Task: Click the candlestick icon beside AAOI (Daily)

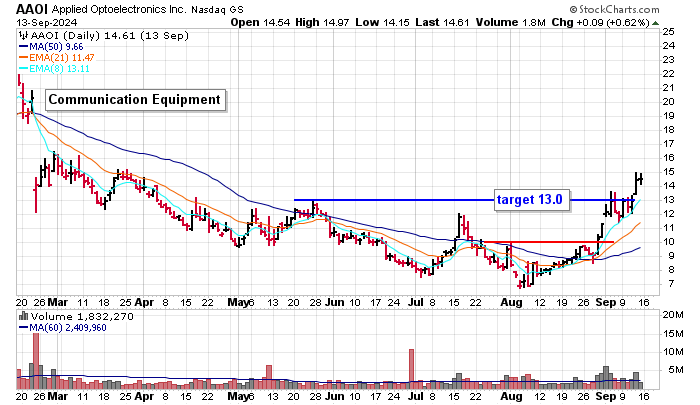Action: (x=24, y=35)
